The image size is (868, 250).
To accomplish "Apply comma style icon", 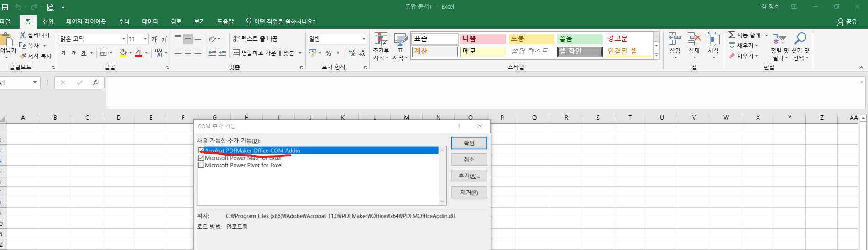I will click(x=338, y=53).
